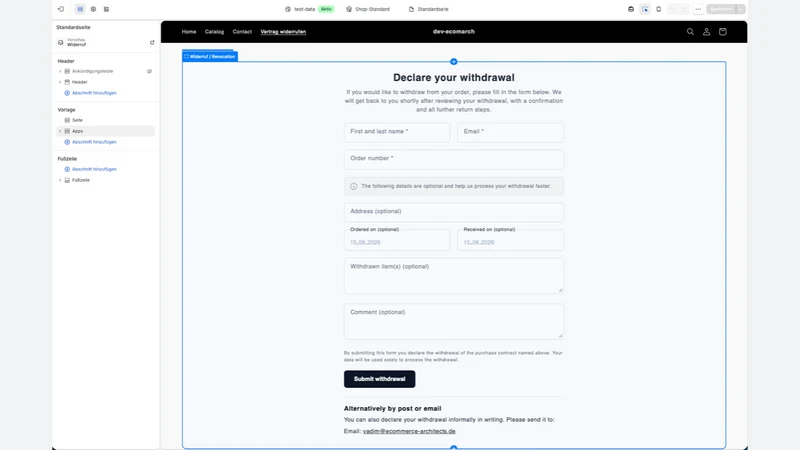This screenshot has height=450, width=800.
Task: Add a section under the Vorlage group
Action: click(94, 142)
